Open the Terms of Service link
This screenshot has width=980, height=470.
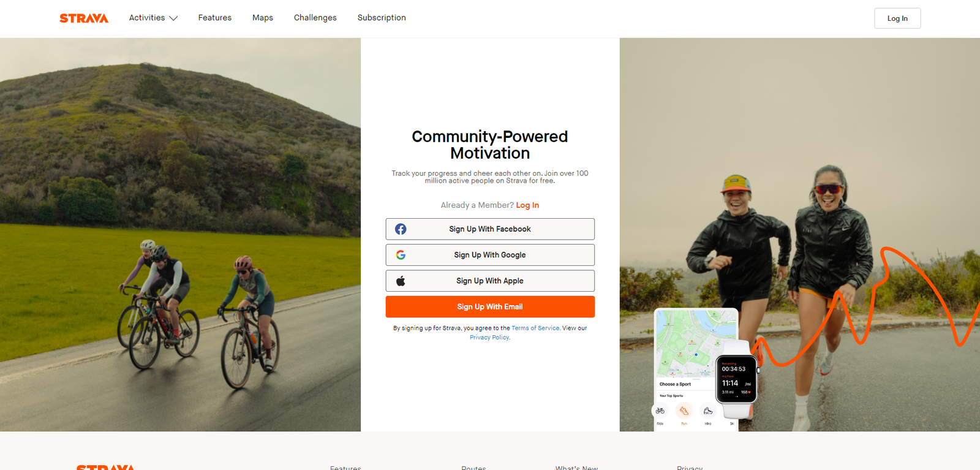pyautogui.click(x=535, y=328)
